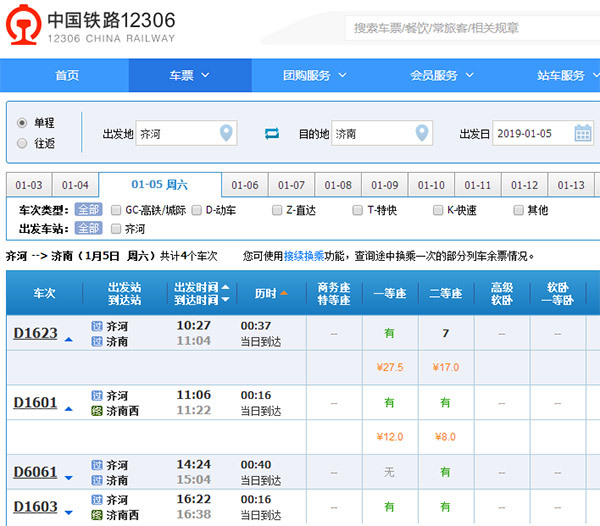Click 过 icon beside 济南 in D6061 row

pyautogui.click(x=97, y=480)
